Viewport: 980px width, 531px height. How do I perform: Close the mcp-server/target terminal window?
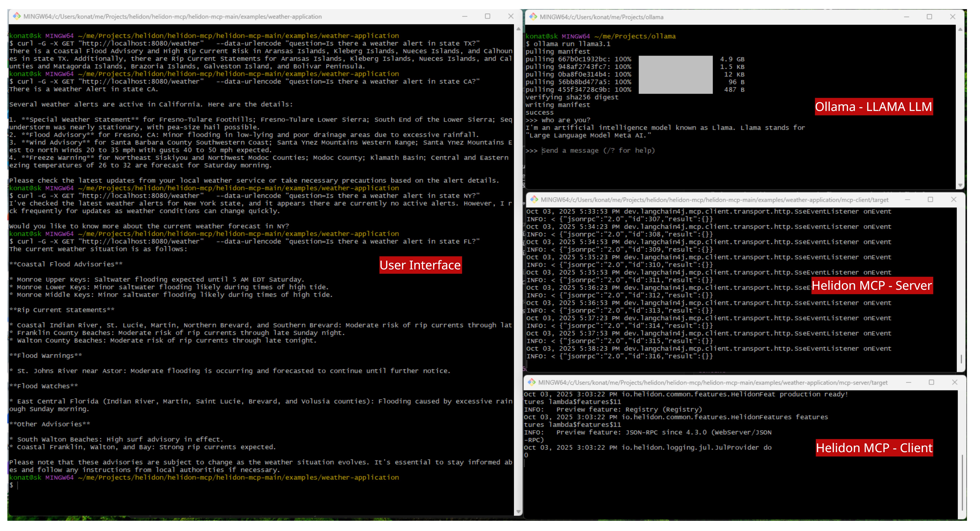[955, 382]
